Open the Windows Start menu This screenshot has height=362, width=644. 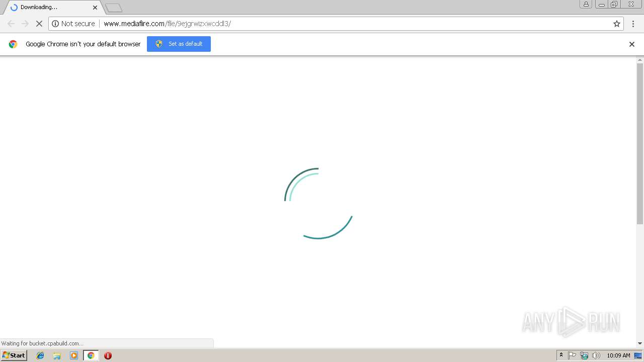click(14, 355)
